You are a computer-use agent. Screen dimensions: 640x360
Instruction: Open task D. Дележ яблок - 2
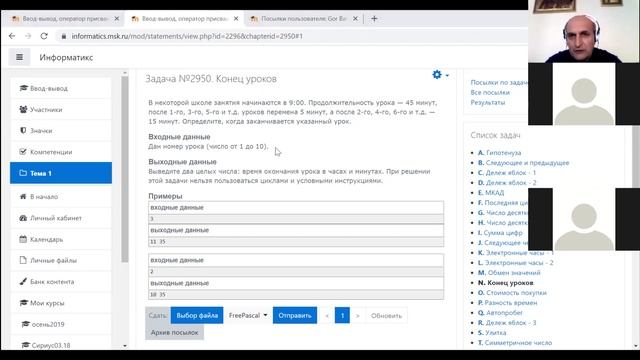tap(507, 182)
